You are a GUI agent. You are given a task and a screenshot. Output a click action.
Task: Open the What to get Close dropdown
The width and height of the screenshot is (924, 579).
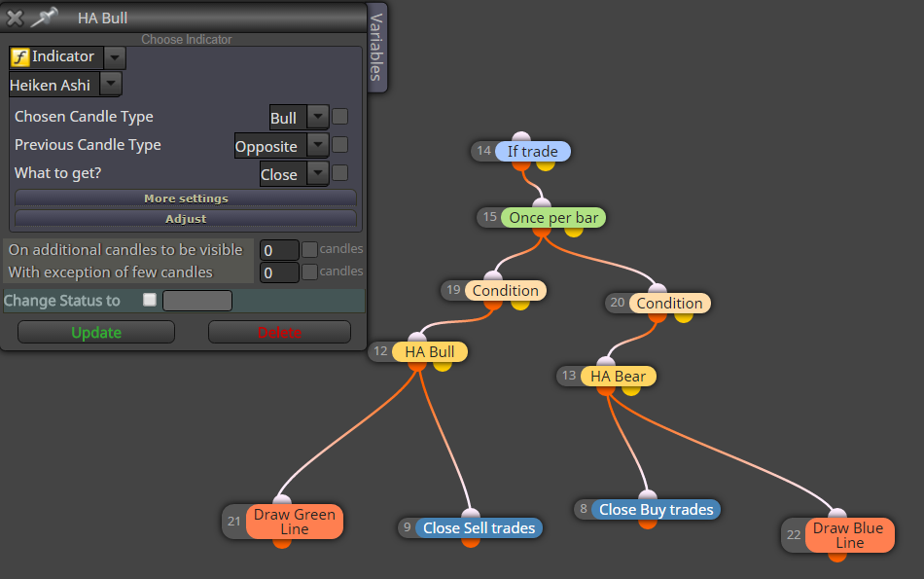point(318,173)
